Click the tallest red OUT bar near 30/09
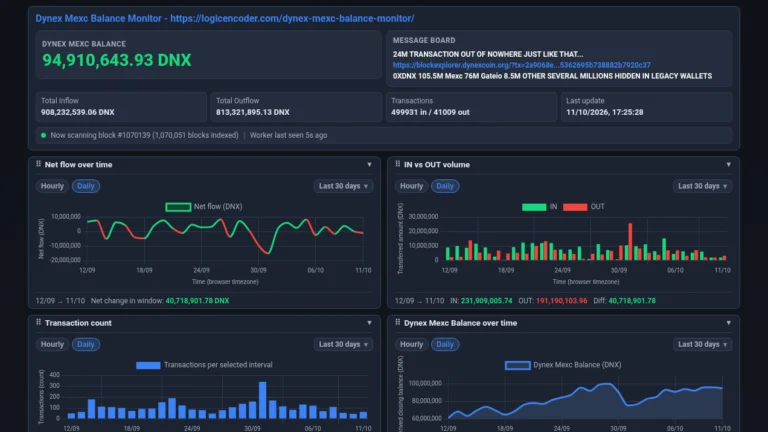 [630, 241]
